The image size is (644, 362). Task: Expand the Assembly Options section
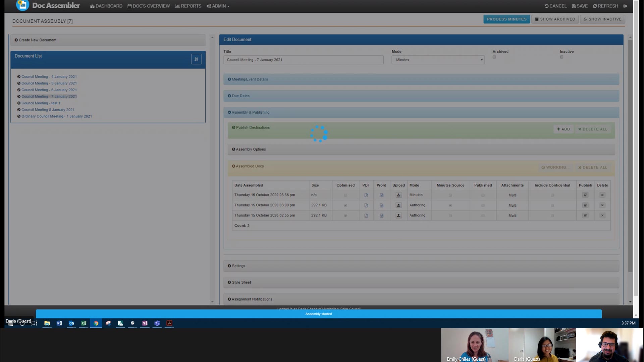[x=421, y=149]
